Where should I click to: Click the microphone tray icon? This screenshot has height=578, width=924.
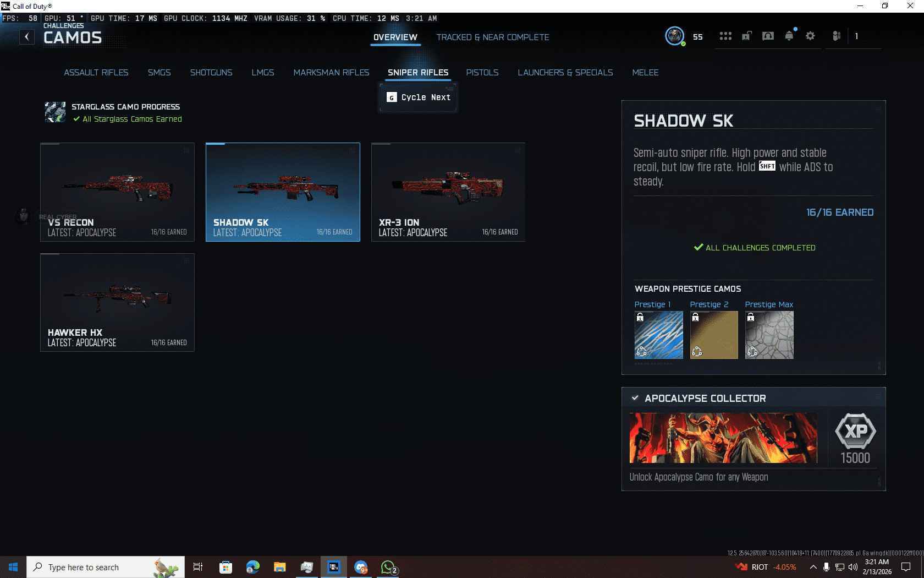click(x=826, y=567)
